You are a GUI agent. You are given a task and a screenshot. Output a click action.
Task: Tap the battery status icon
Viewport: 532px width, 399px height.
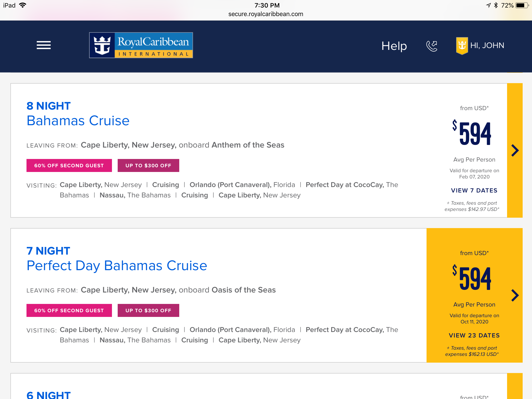click(x=522, y=5)
